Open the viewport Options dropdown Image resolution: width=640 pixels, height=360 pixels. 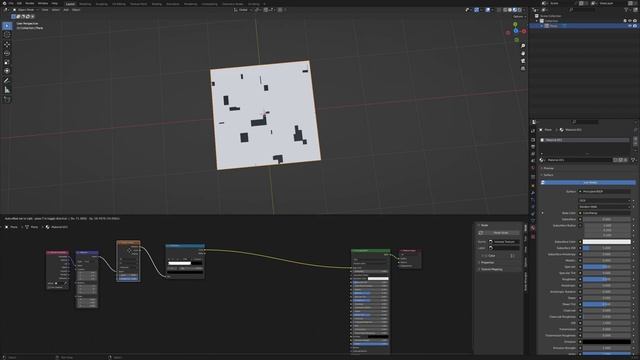point(518,17)
